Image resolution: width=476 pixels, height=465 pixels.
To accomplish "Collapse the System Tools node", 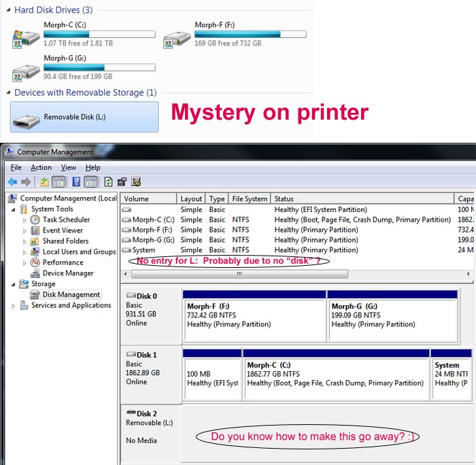I will click(15, 209).
